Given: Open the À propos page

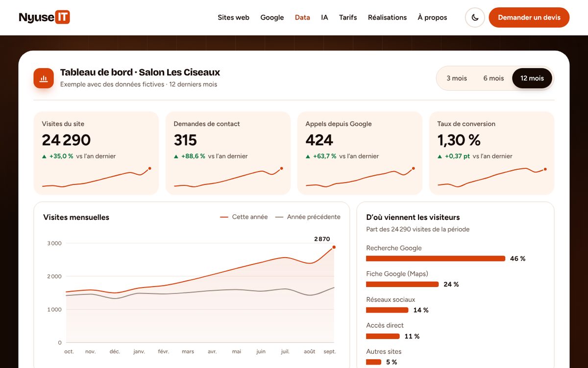Looking at the screenshot, I should (432, 17).
